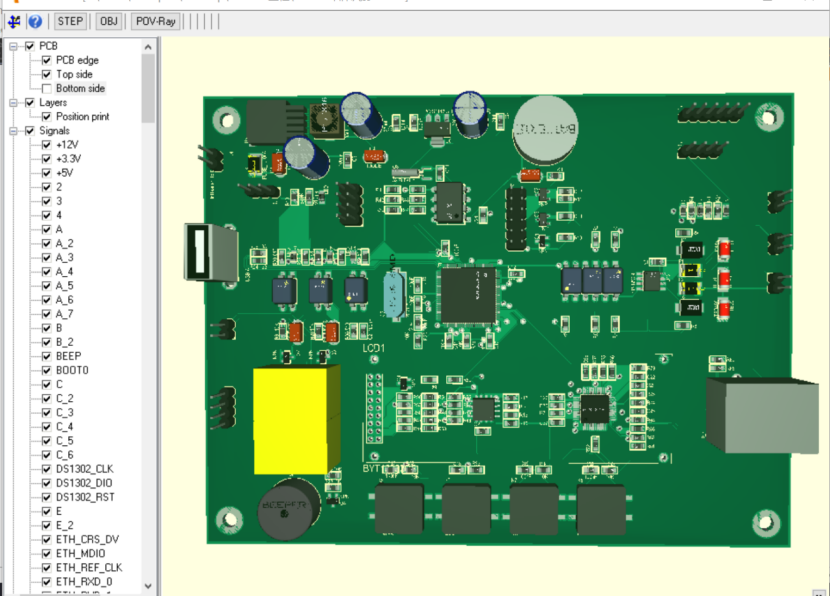
Task: Export model with the OBJ button
Action: (109, 22)
